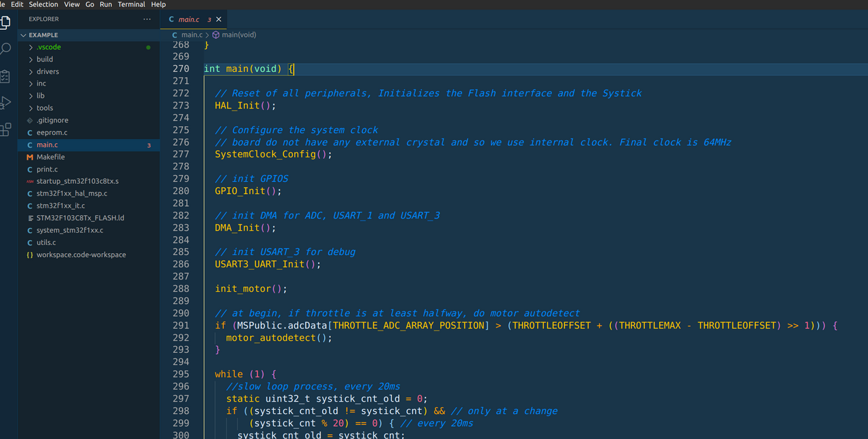Expand the build folder

coord(45,59)
